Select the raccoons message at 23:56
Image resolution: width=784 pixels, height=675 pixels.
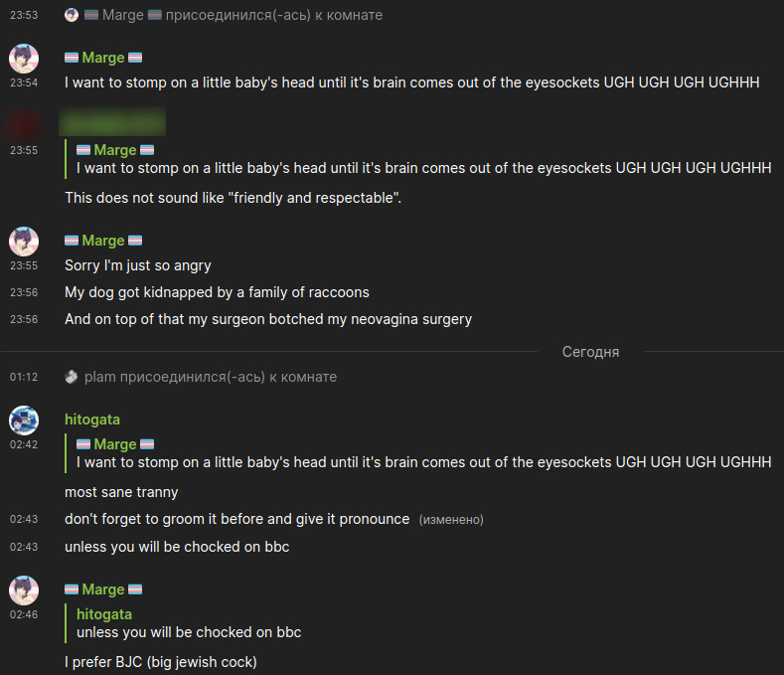pos(217,292)
